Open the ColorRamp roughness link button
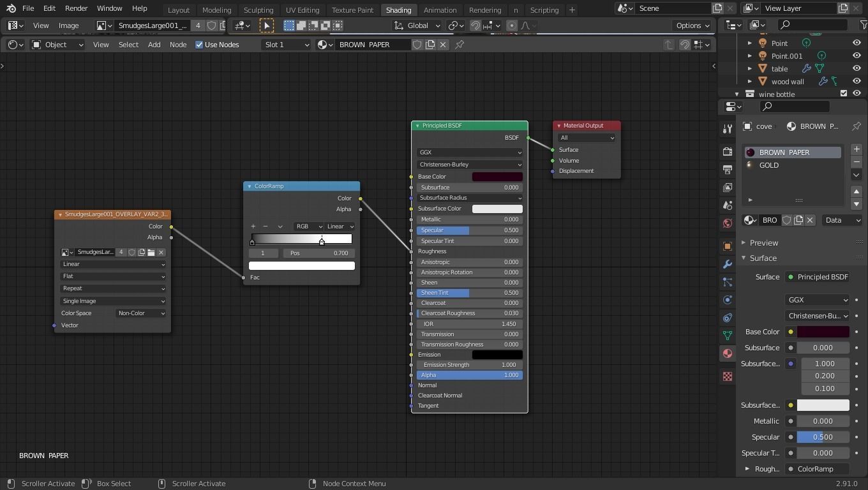Screen dimensions: 868x490 (x=818, y=469)
